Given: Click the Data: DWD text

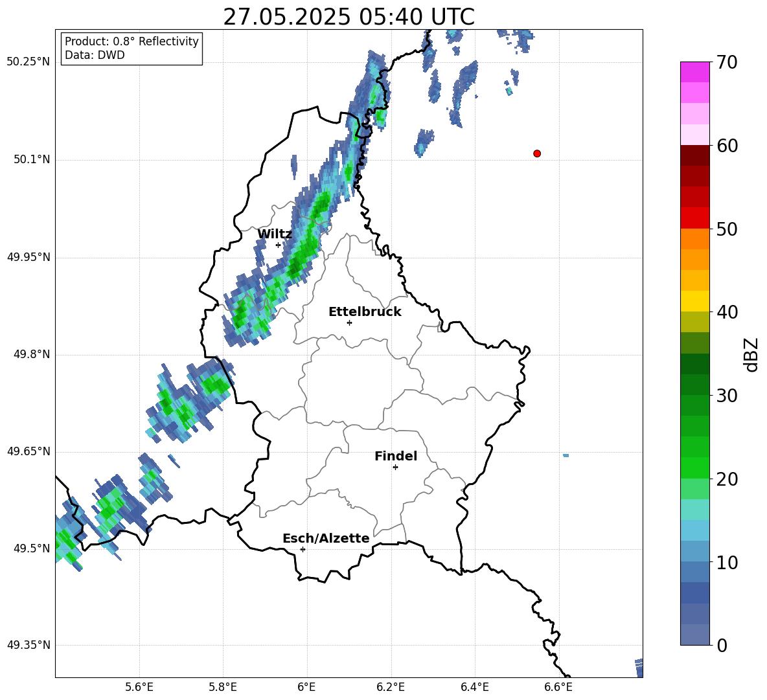Looking at the screenshot, I should click(95, 55).
